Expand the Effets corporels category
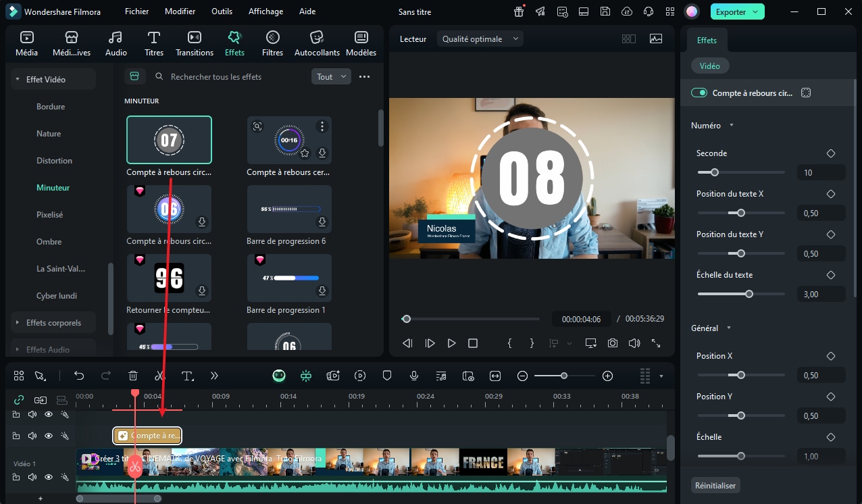 click(x=18, y=323)
